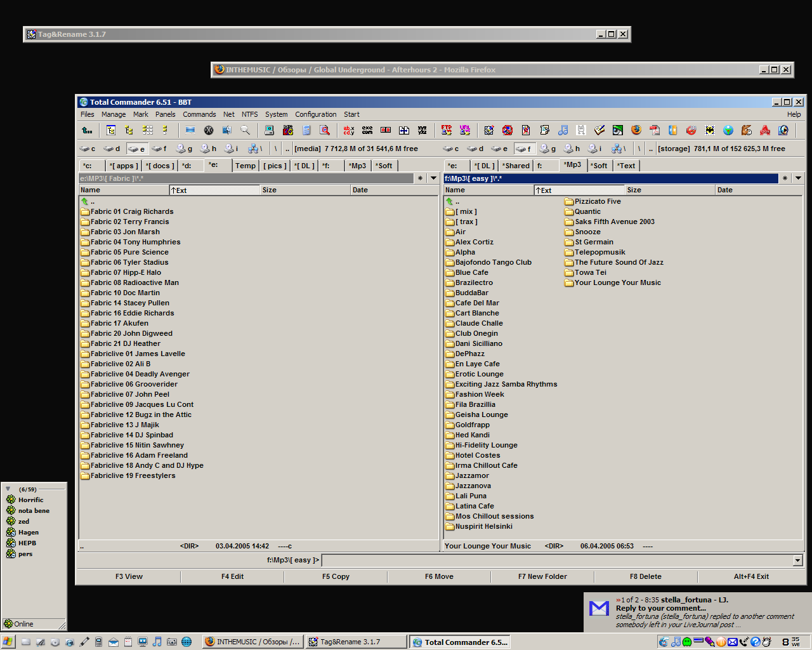Expand the command line history dropdown
This screenshot has width=812, height=650.
[x=797, y=560]
